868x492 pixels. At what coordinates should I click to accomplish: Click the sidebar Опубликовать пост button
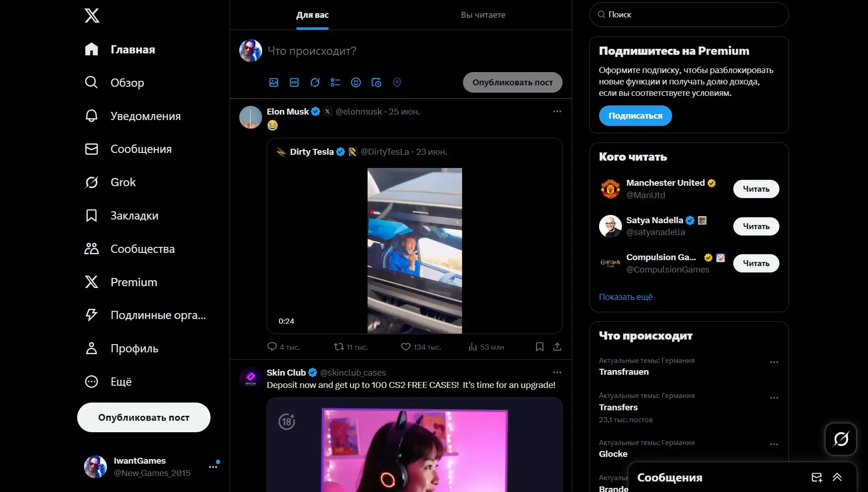pos(144,418)
